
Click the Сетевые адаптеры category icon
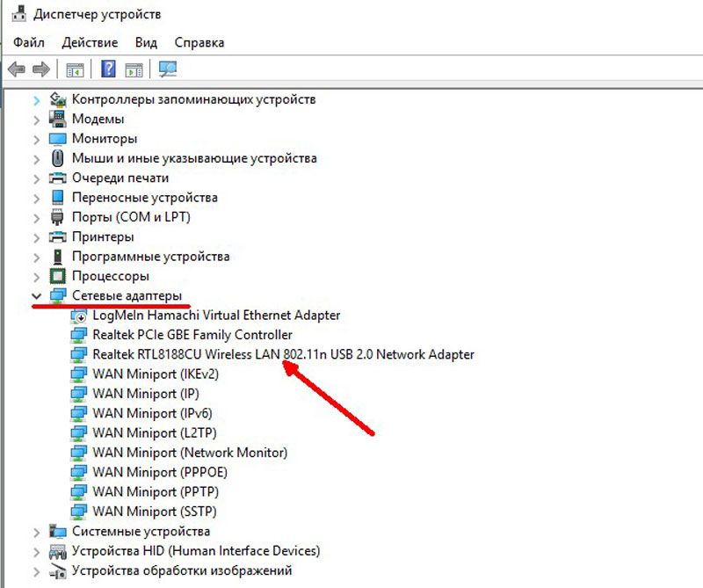pyautogui.click(x=57, y=295)
